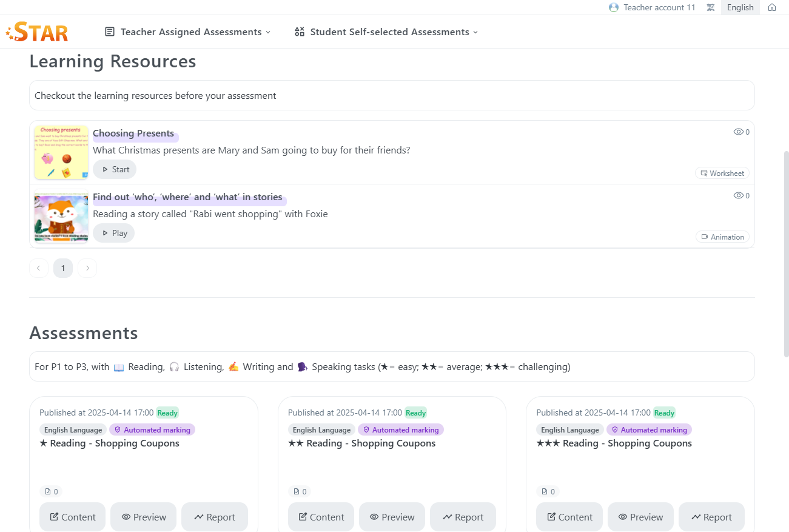This screenshot has height=532, width=789.
Task: Switch language to Traditional Chinese (繁)
Action: click(710, 7)
